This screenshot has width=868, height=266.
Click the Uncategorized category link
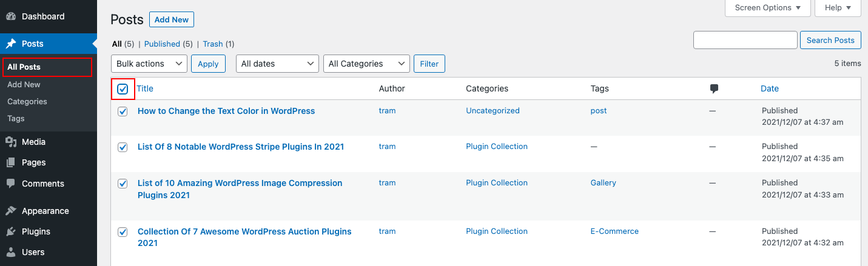(493, 111)
